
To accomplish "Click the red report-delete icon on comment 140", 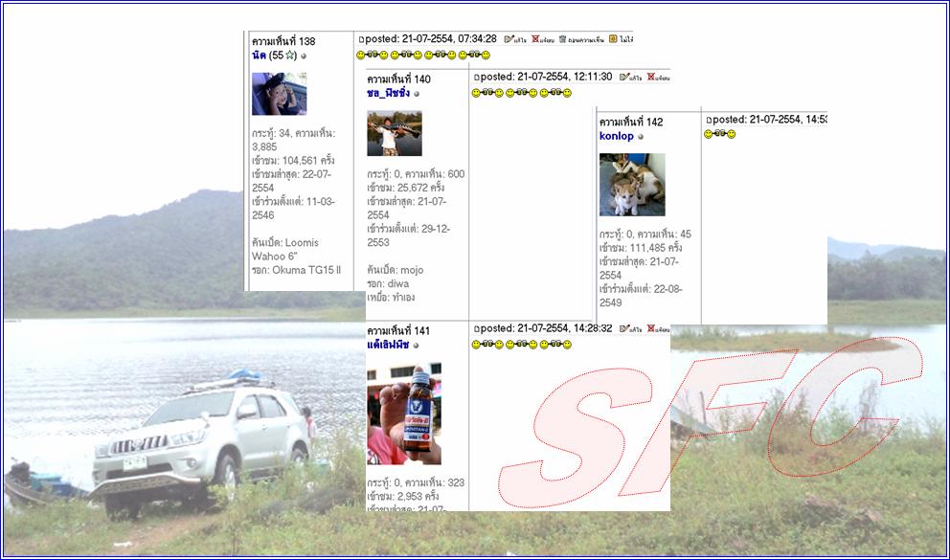I will pyautogui.click(x=650, y=77).
